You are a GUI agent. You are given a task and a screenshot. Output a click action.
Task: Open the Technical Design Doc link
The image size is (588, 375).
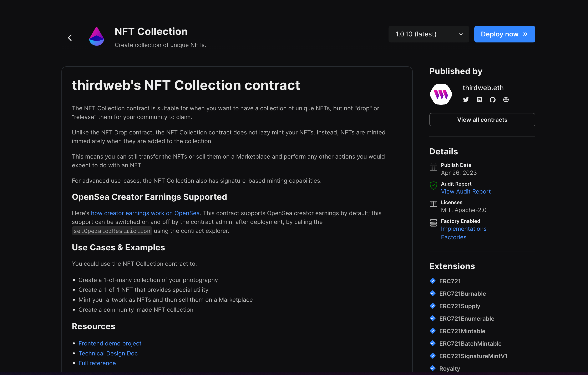click(108, 353)
